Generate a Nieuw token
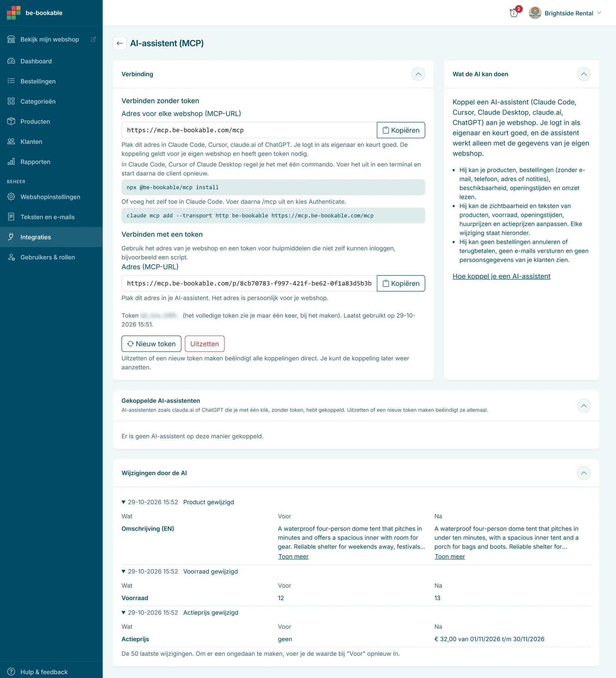616x678 pixels. coord(151,344)
